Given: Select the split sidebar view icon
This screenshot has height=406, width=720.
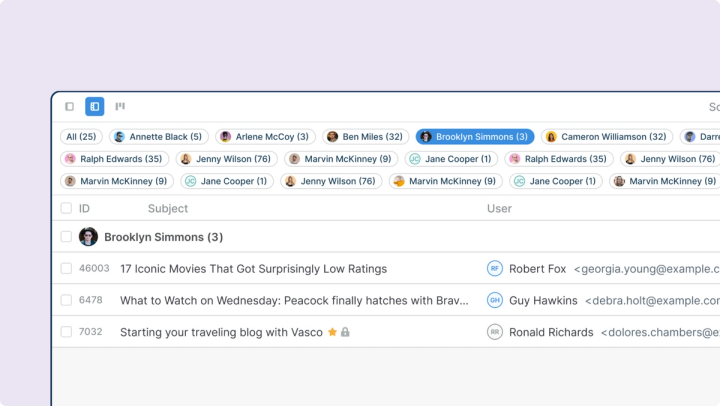Looking at the screenshot, I should 95,107.
